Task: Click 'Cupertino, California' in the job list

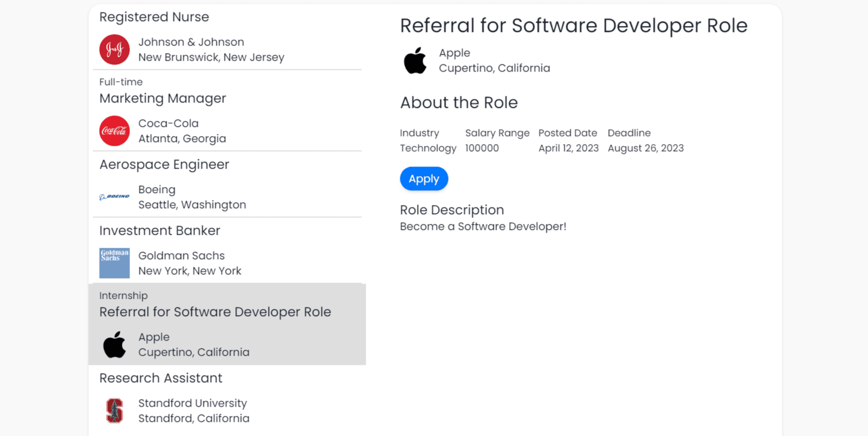Action: pos(194,352)
